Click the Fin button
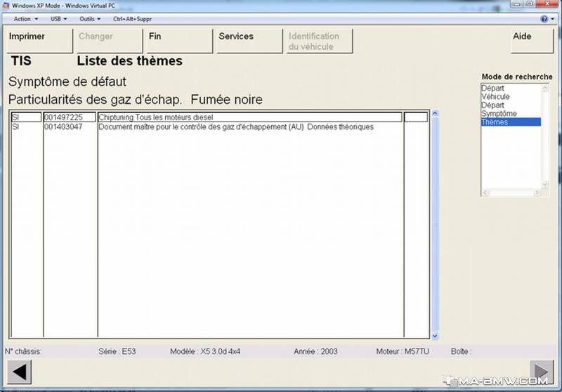Viewport: 562px width, 392px height. 180,41
